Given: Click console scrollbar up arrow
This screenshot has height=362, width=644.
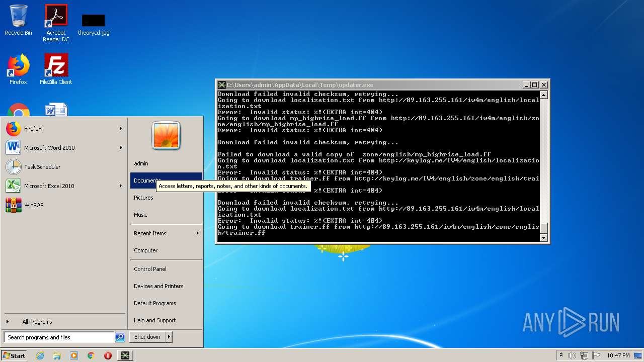Looking at the screenshot, I should pyautogui.click(x=543, y=95).
